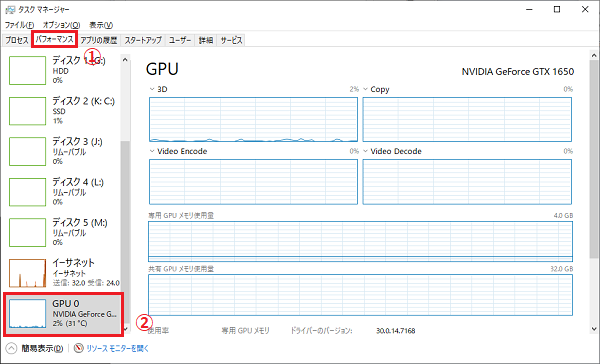Viewport: 600px width, 364px height.
Task: Click the sidebar scrollbar up arrow
Action: (x=125, y=60)
